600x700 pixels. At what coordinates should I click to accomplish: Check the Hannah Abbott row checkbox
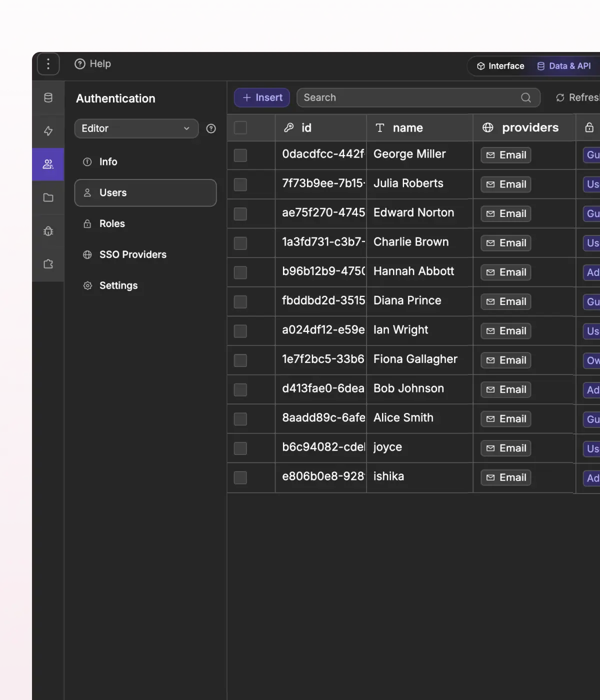[x=240, y=272]
